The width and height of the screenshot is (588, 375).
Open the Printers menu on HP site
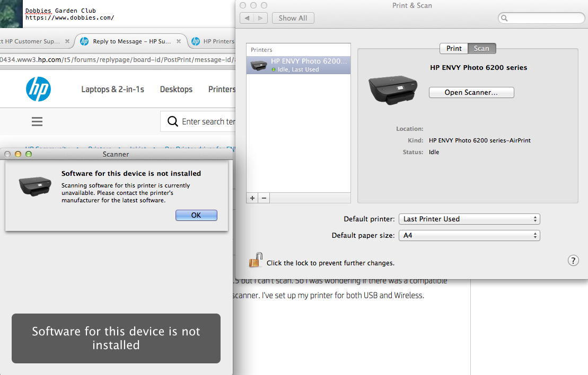222,89
